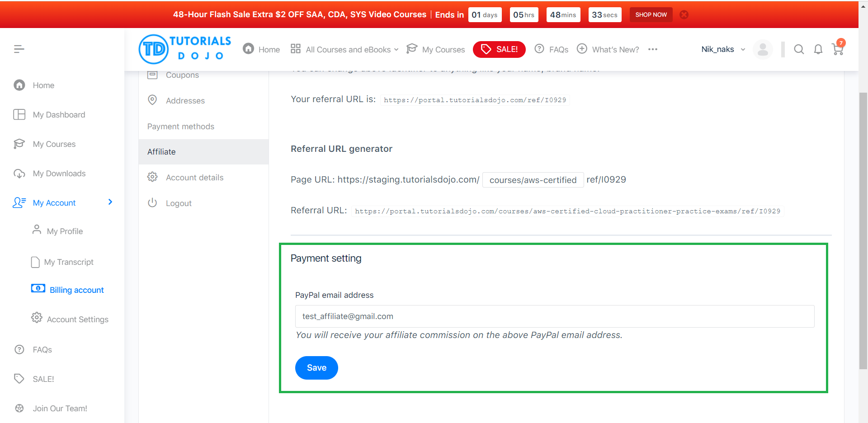Click the PayPal email address field
Screen dimensions: 868x423
(554, 316)
